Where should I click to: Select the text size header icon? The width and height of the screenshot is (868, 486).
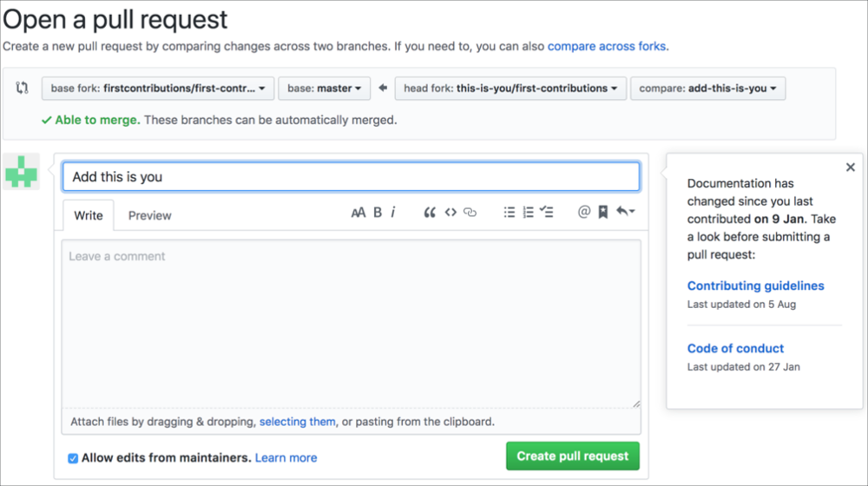click(x=358, y=213)
